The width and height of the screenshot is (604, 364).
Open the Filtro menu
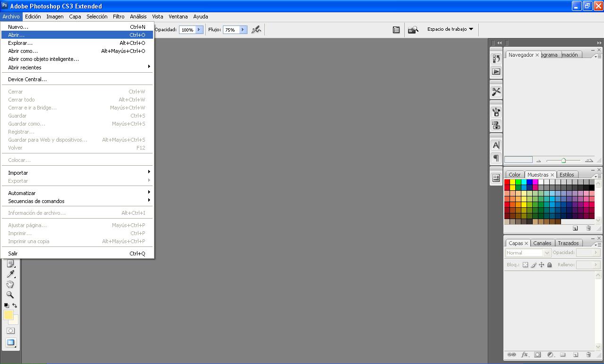tap(119, 17)
